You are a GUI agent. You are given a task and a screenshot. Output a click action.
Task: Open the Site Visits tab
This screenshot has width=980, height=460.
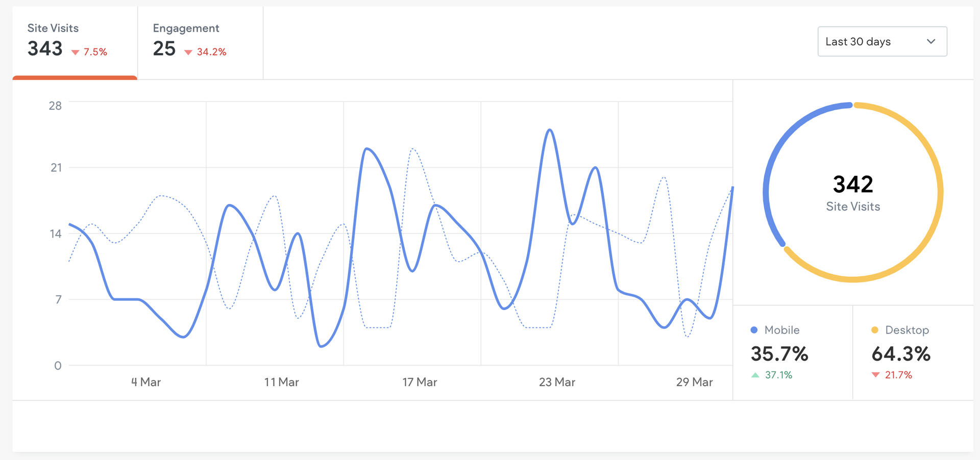click(x=75, y=42)
